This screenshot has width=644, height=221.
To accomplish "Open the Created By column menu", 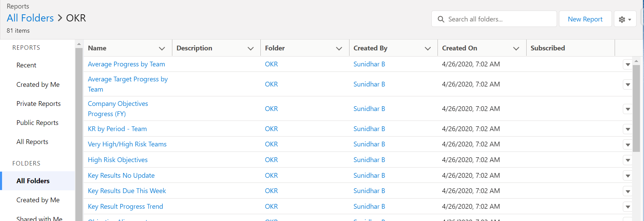I will 427,48.
